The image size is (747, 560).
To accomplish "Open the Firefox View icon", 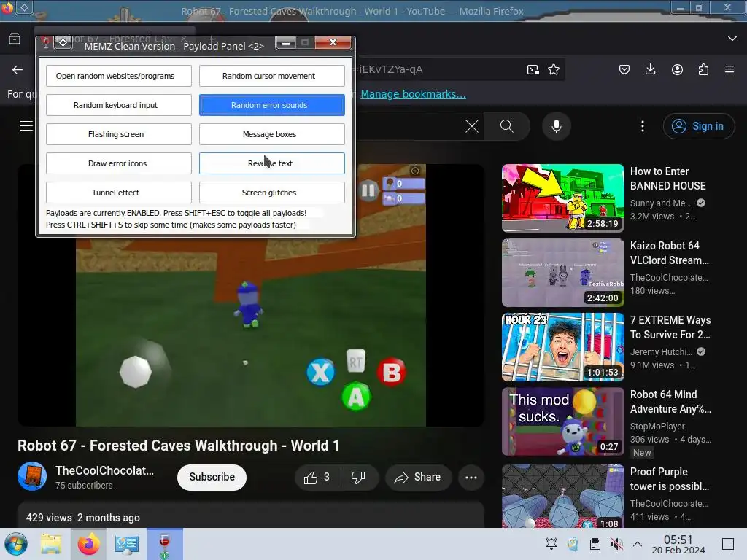I will pyautogui.click(x=15, y=39).
